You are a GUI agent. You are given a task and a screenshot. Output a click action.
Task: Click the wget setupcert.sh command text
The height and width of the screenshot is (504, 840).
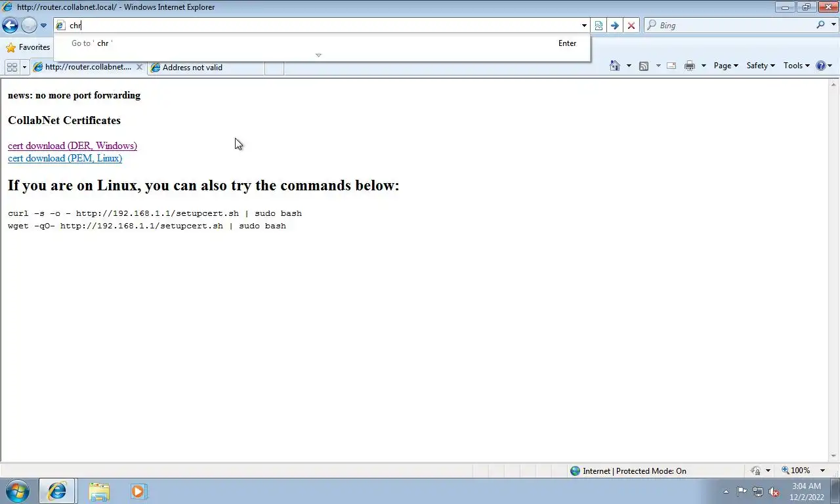click(147, 226)
